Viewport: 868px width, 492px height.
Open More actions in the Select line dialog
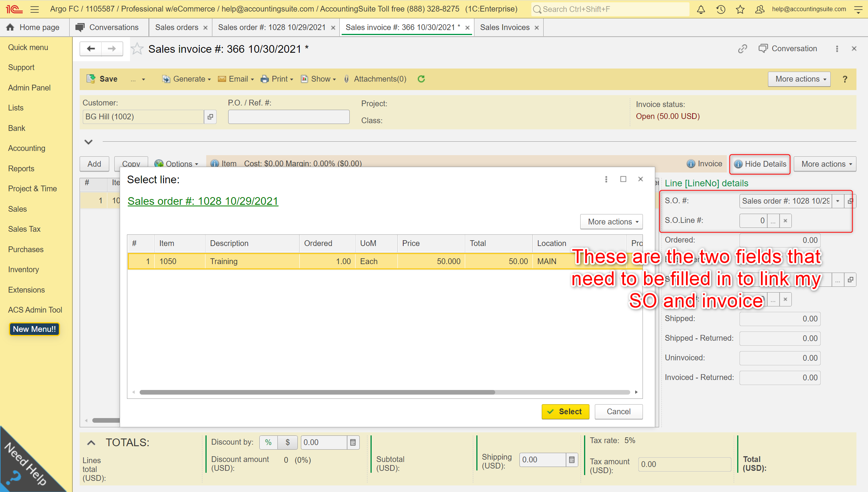(x=611, y=222)
